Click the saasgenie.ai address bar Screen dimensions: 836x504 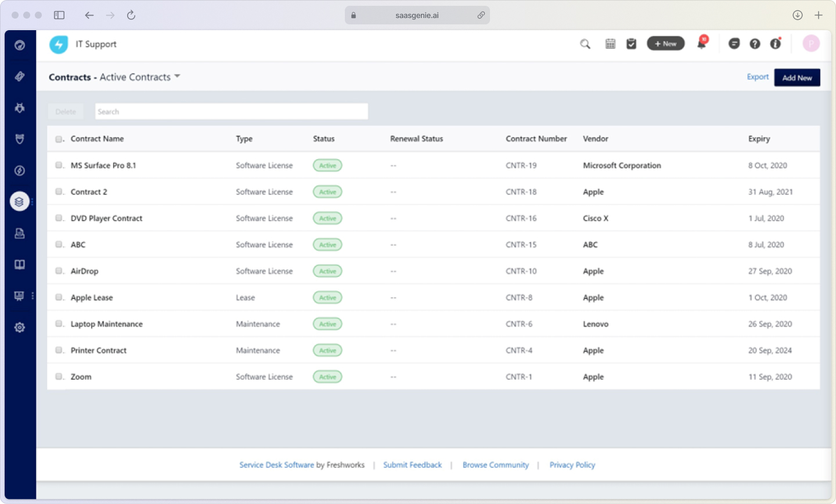pyautogui.click(x=417, y=15)
